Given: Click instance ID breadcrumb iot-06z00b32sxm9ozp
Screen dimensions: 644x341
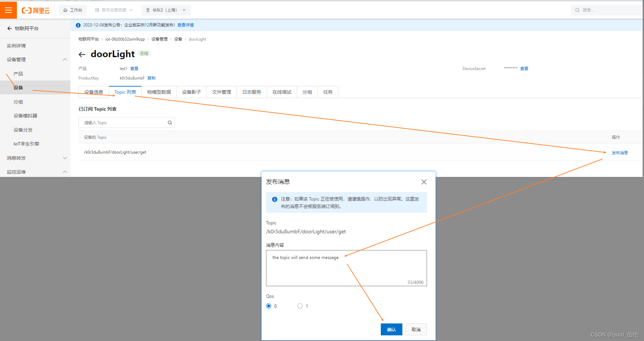Looking at the screenshot, I should 125,39.
